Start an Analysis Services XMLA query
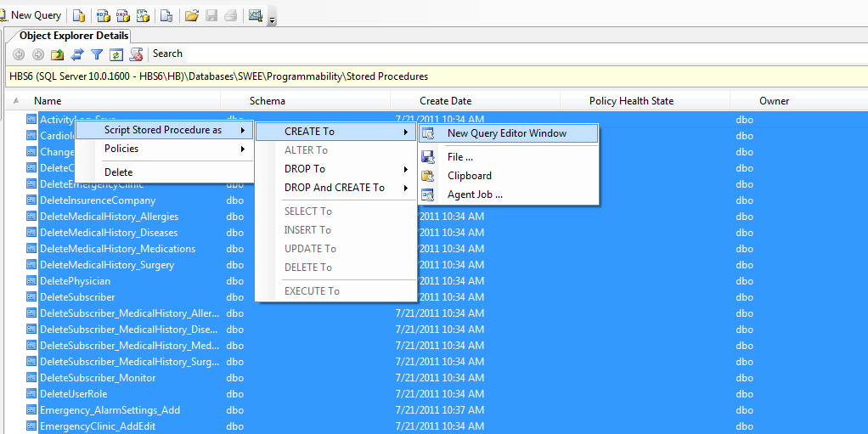 point(143,16)
